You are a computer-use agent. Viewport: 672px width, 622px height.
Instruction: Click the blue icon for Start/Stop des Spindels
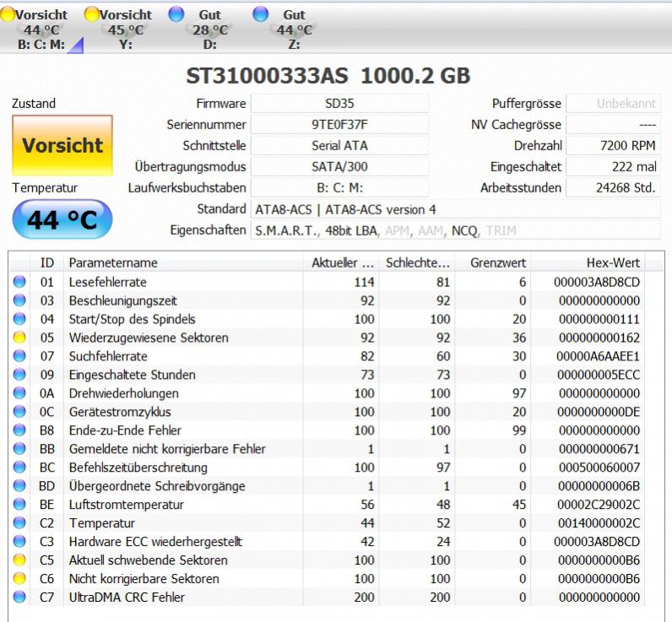click(x=19, y=319)
